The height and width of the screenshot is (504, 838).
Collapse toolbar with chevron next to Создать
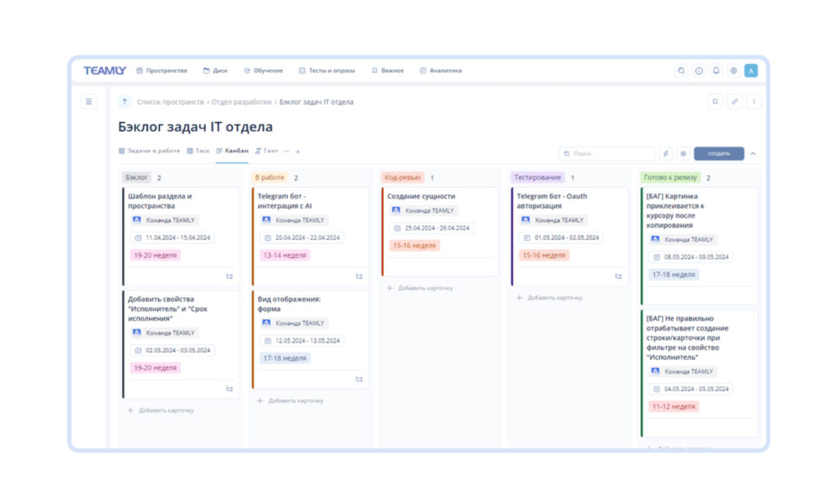pyautogui.click(x=753, y=153)
